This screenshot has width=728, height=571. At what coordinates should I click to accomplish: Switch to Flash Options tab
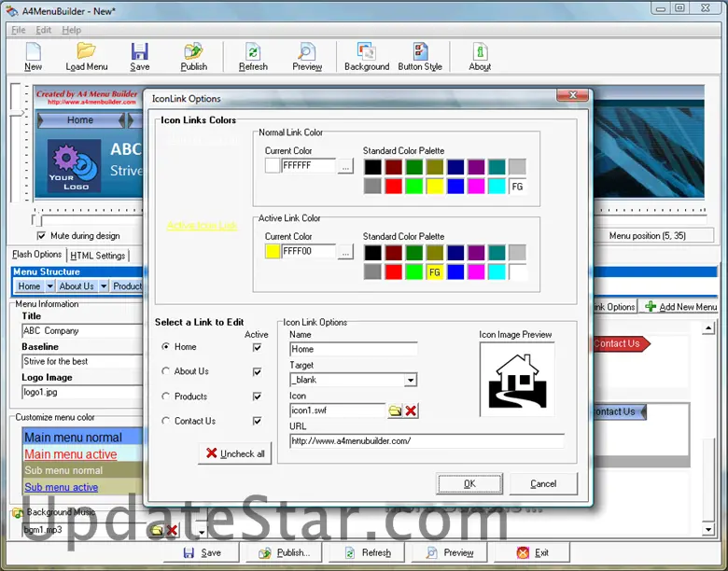point(36,255)
